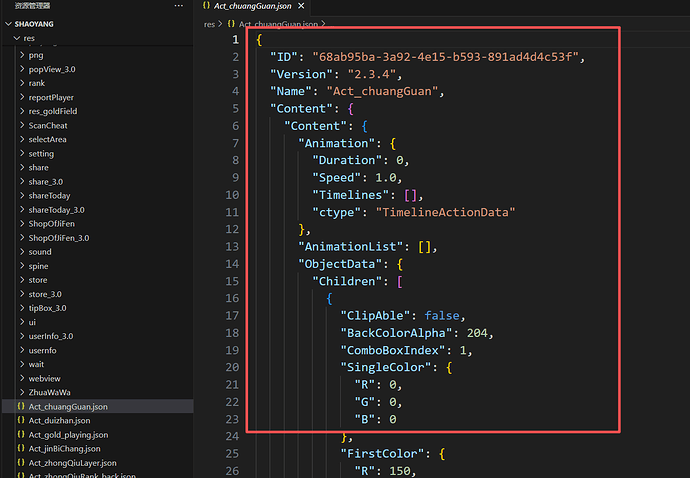Open Act_jinBiChang.json file
This screenshot has height=478, width=690.
click(x=64, y=449)
